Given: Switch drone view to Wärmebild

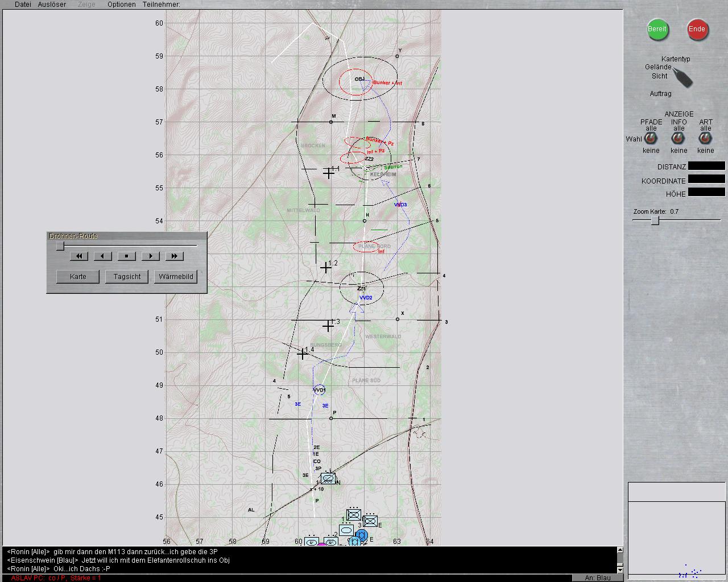Looking at the screenshot, I should 176,277.
